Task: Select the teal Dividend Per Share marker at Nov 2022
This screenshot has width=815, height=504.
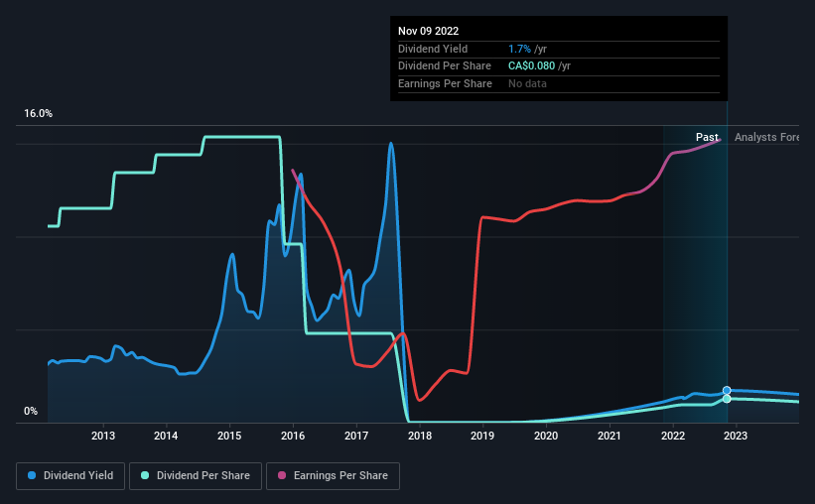Action: coord(727,399)
